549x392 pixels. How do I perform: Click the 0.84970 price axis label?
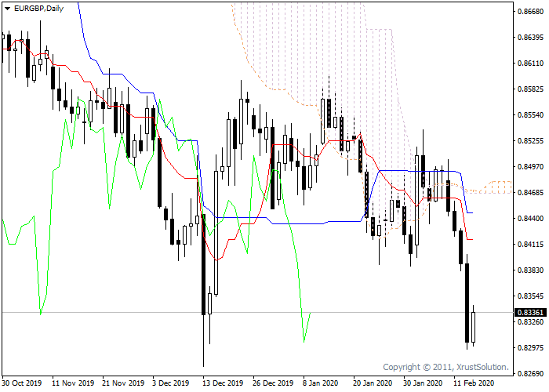tap(531, 166)
